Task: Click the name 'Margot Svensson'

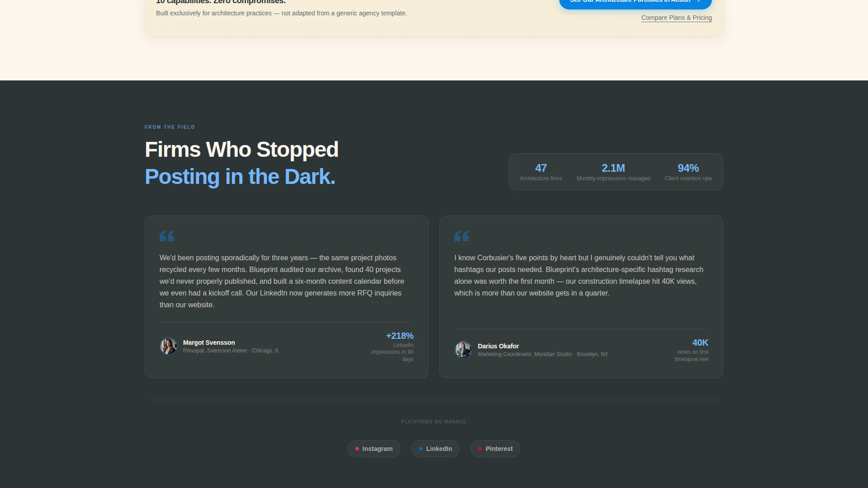Action: pos(209,343)
